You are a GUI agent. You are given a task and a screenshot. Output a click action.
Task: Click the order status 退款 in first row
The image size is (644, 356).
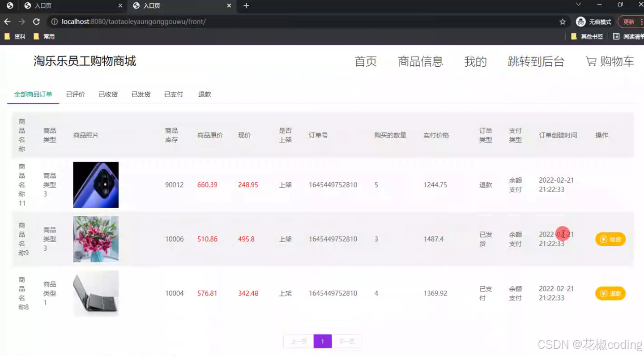(x=486, y=185)
